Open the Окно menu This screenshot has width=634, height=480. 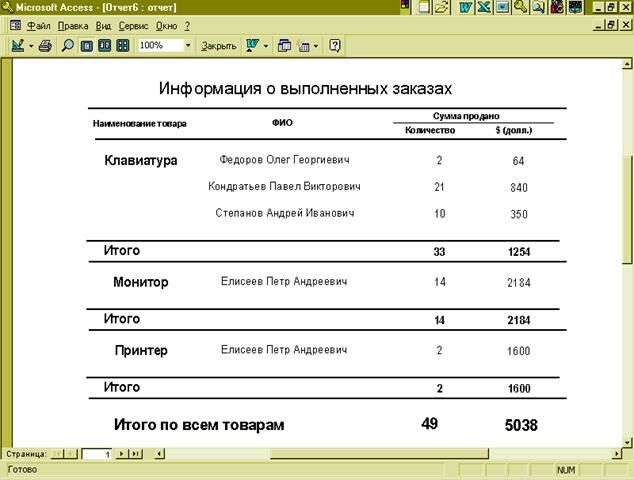tap(167, 26)
